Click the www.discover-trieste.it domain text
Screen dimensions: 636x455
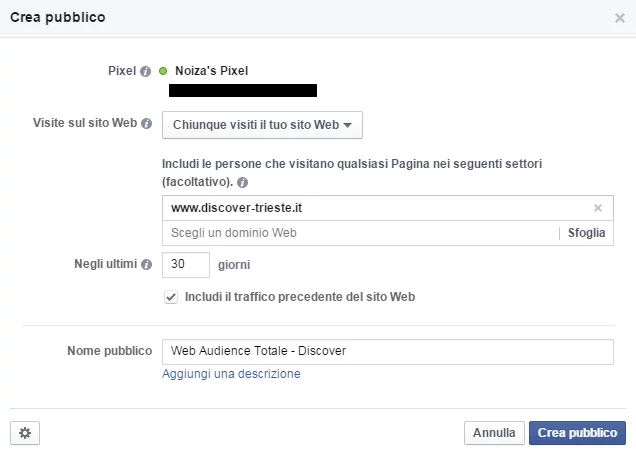pos(236,208)
